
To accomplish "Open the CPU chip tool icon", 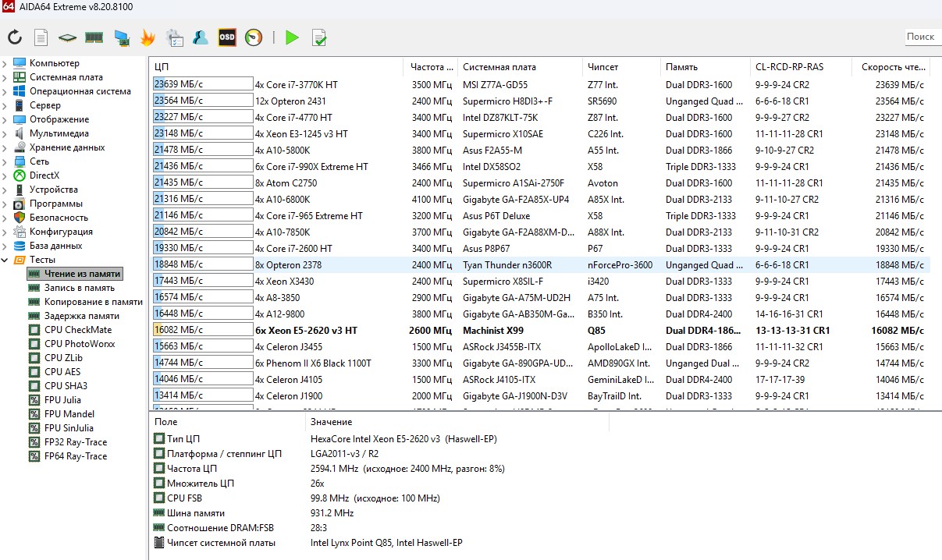I will coord(68,37).
